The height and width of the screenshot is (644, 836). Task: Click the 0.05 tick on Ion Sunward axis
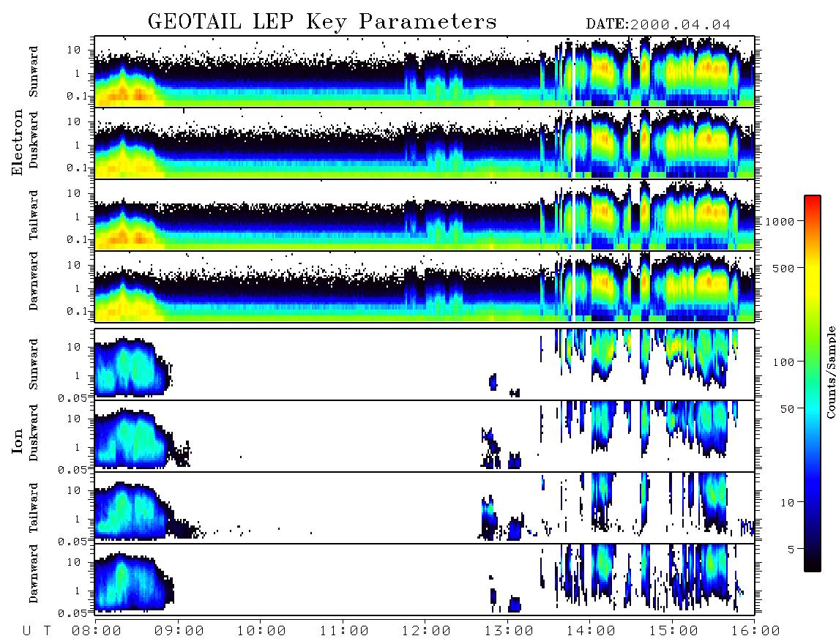[x=72, y=397]
